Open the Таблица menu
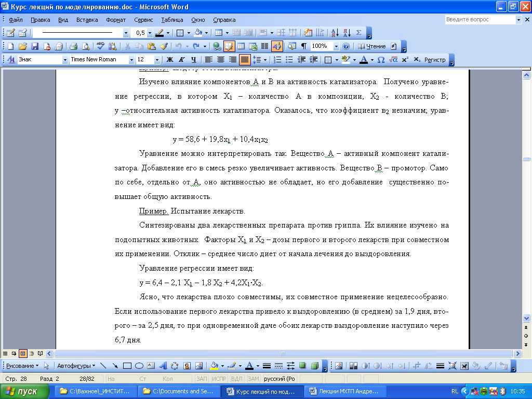The image size is (532, 399). [172, 20]
